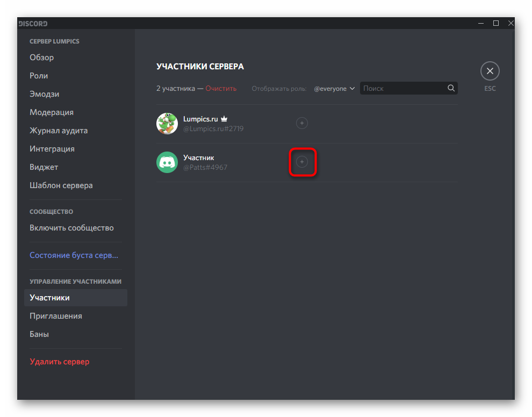Click the crown owner icon

pos(224,119)
